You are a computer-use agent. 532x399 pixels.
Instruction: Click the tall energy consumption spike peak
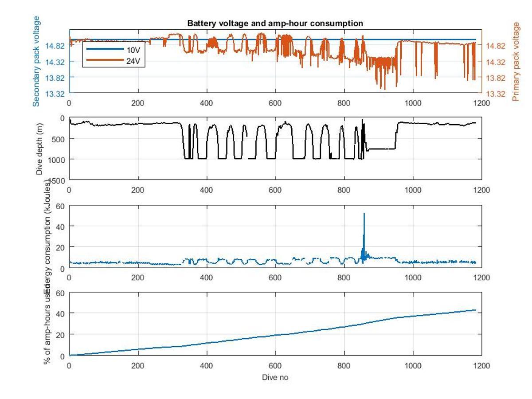click(x=364, y=214)
